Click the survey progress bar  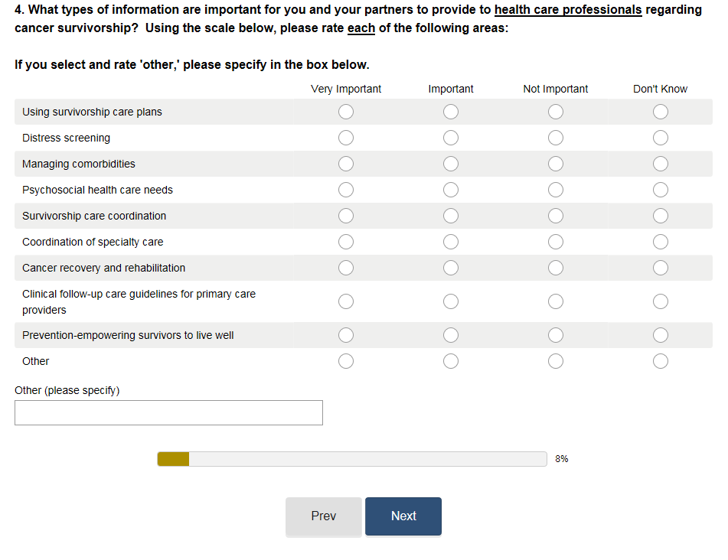352,459
